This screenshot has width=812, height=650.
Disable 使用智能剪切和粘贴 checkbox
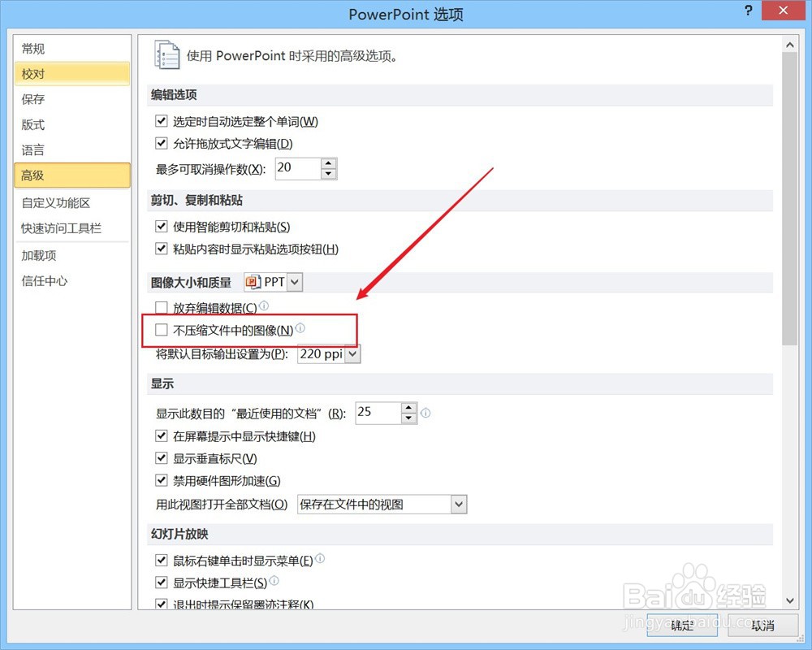click(161, 226)
